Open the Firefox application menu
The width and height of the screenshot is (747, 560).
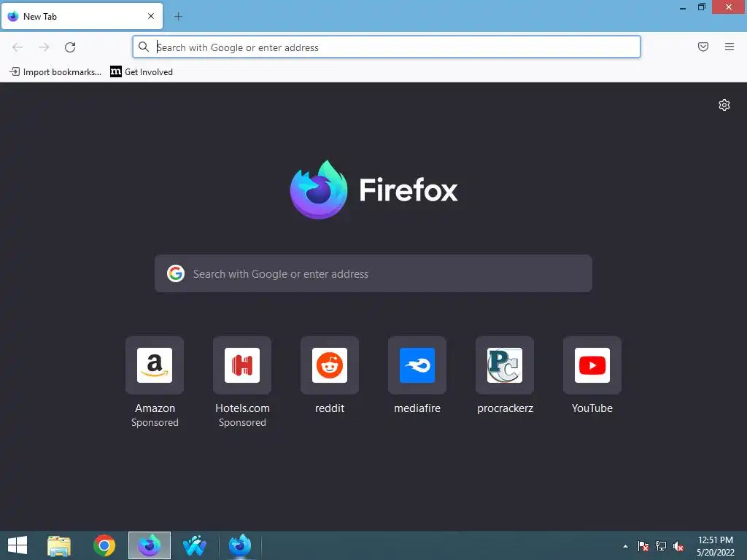[x=729, y=47]
